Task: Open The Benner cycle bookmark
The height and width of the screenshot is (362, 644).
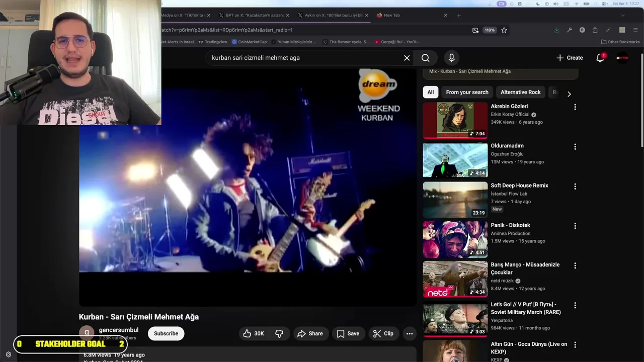Action: pyautogui.click(x=346, y=42)
